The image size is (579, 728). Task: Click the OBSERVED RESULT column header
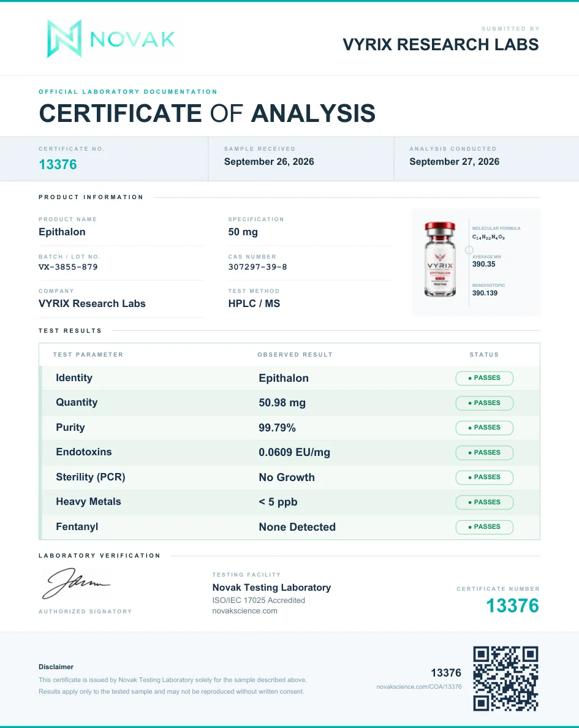click(295, 355)
